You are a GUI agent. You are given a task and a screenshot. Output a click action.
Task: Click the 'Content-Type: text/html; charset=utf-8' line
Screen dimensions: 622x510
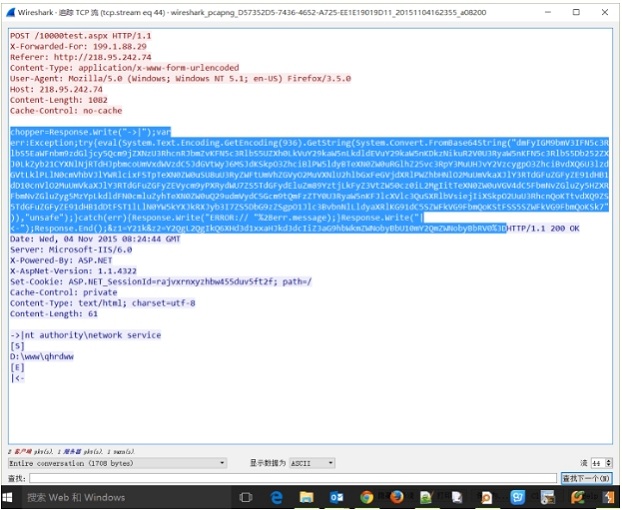(x=103, y=303)
